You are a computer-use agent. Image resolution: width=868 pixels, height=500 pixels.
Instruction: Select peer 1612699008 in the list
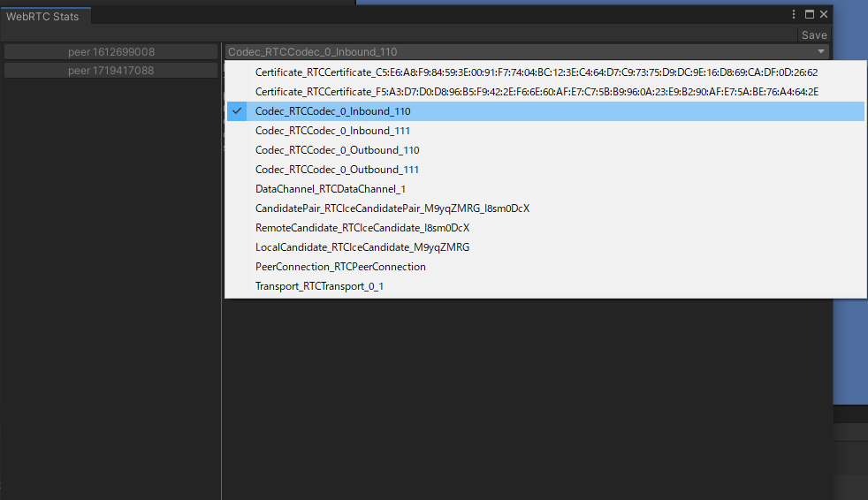pos(110,52)
